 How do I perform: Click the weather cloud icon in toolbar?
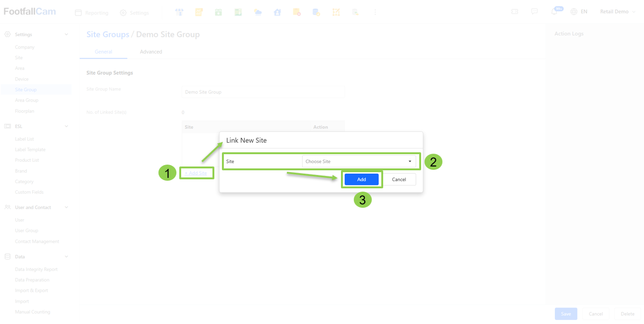(x=258, y=12)
